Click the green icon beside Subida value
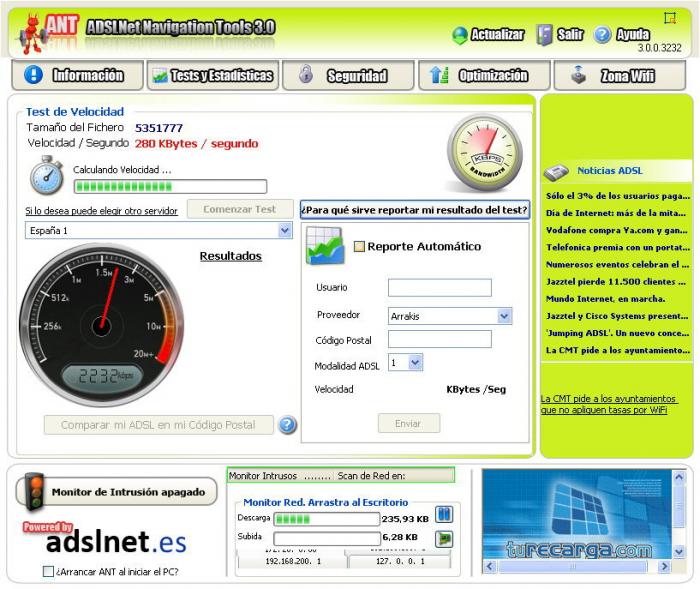 coord(444,539)
